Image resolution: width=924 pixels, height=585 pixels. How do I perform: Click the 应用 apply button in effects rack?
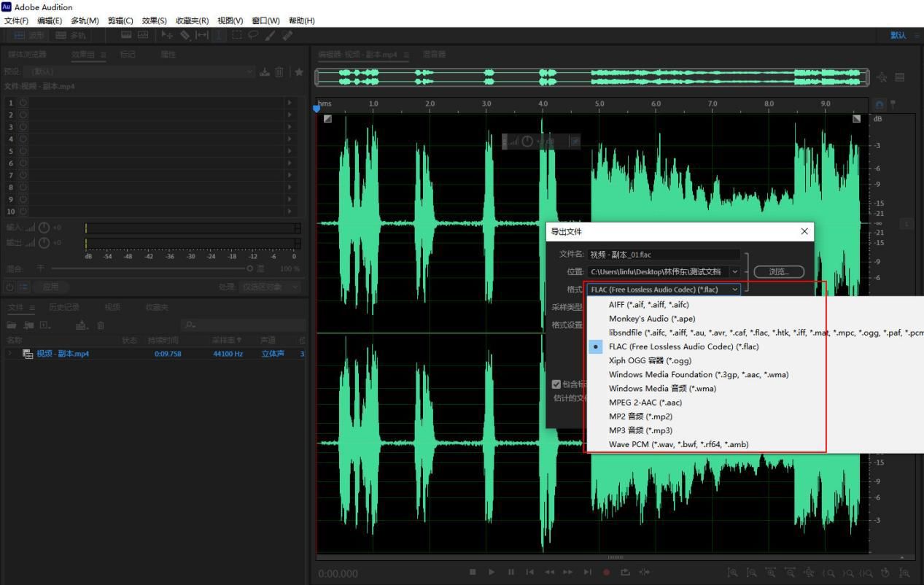point(51,287)
